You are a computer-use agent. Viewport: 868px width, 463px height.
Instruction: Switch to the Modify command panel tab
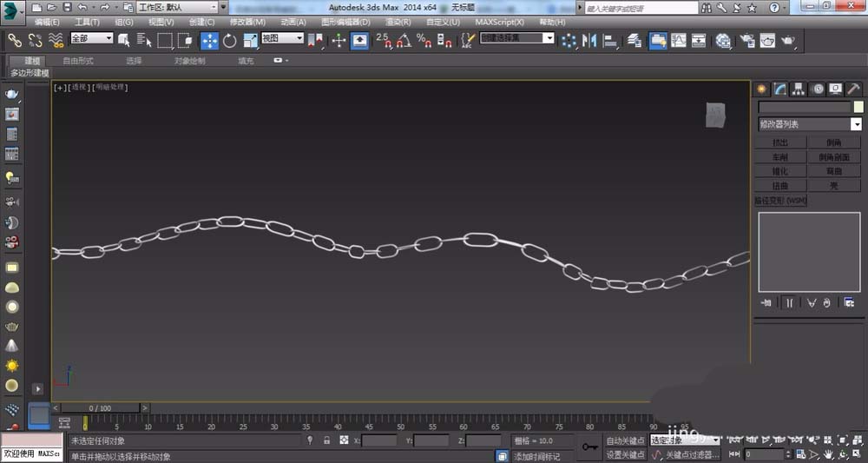click(x=780, y=89)
